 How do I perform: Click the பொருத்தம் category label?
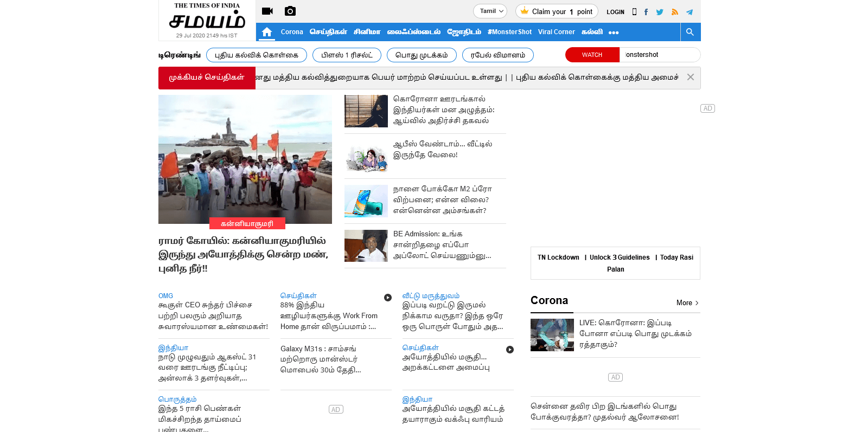177,399
